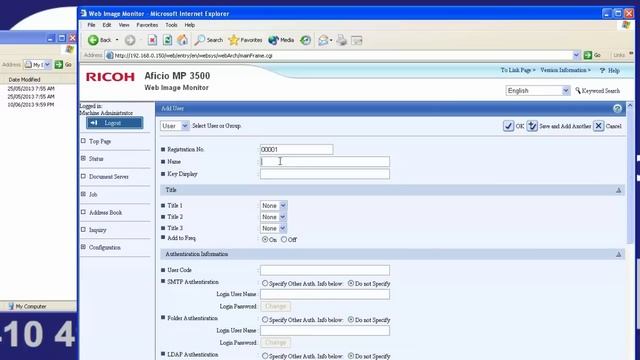
Task: Stop page loading with red X icon
Action: [x=152, y=40]
